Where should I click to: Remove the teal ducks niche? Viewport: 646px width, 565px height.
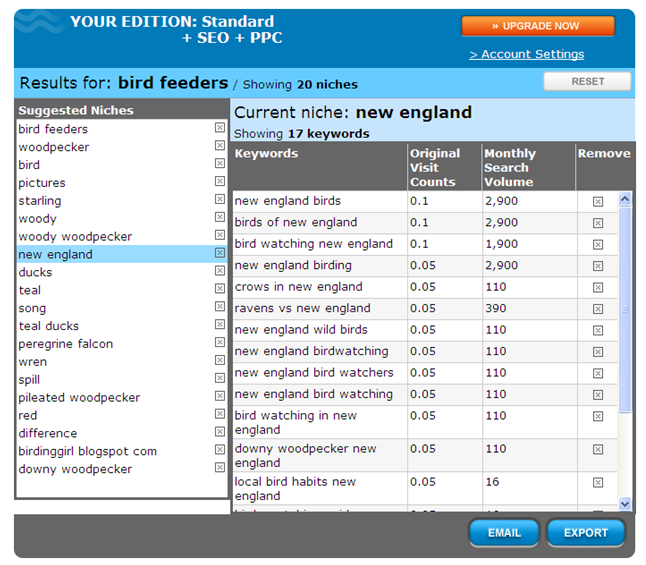(220, 324)
